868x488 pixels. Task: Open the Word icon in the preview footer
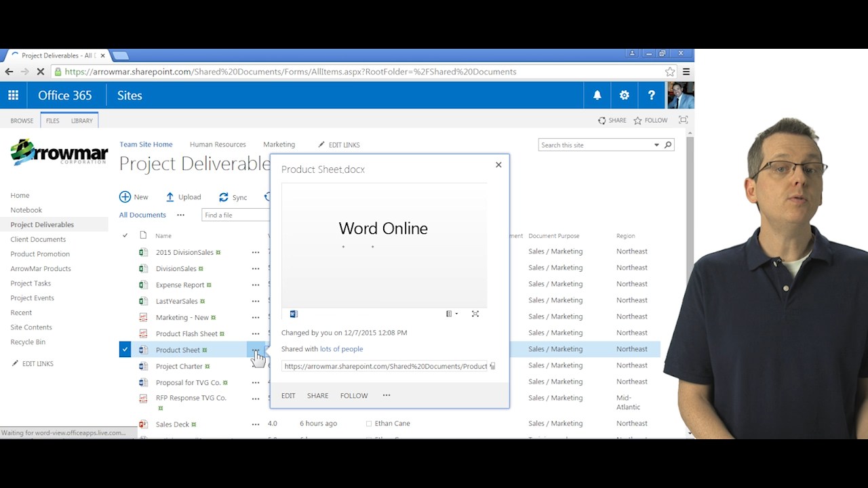294,314
